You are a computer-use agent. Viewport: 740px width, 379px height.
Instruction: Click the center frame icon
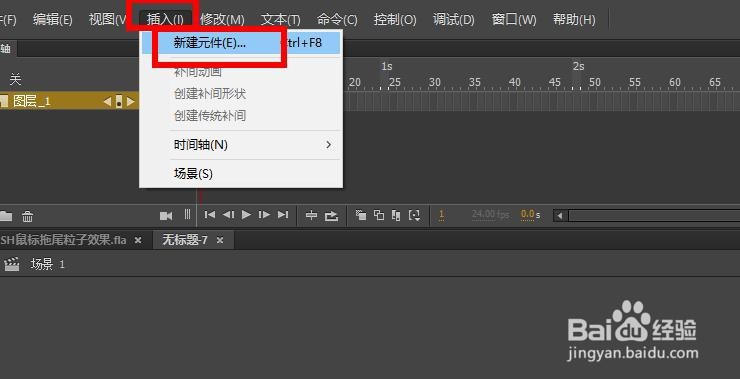coord(311,216)
